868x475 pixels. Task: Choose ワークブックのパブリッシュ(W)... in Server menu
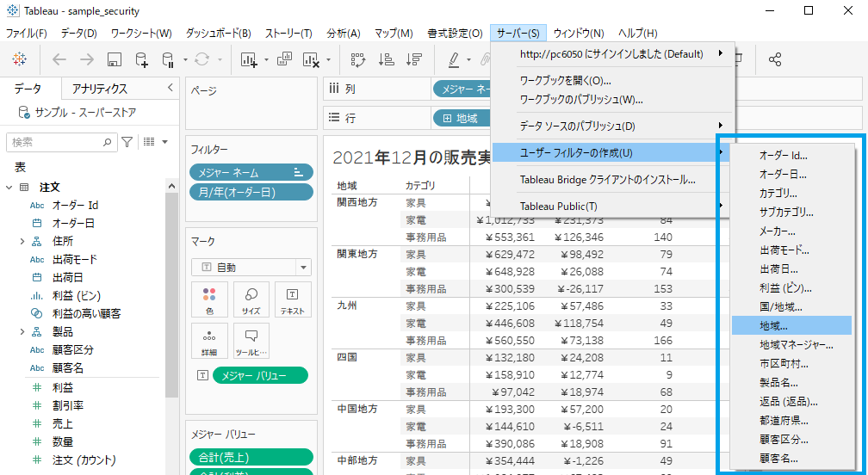click(x=581, y=99)
